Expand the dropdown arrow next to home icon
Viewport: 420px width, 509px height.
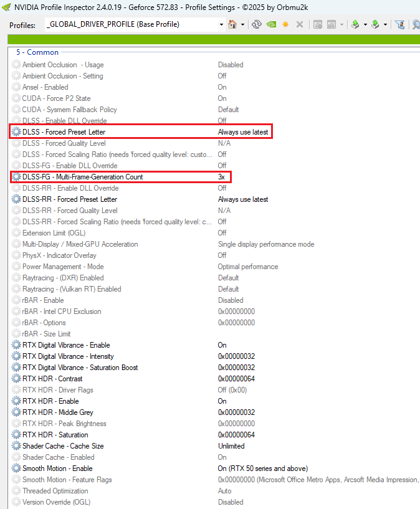(242, 25)
